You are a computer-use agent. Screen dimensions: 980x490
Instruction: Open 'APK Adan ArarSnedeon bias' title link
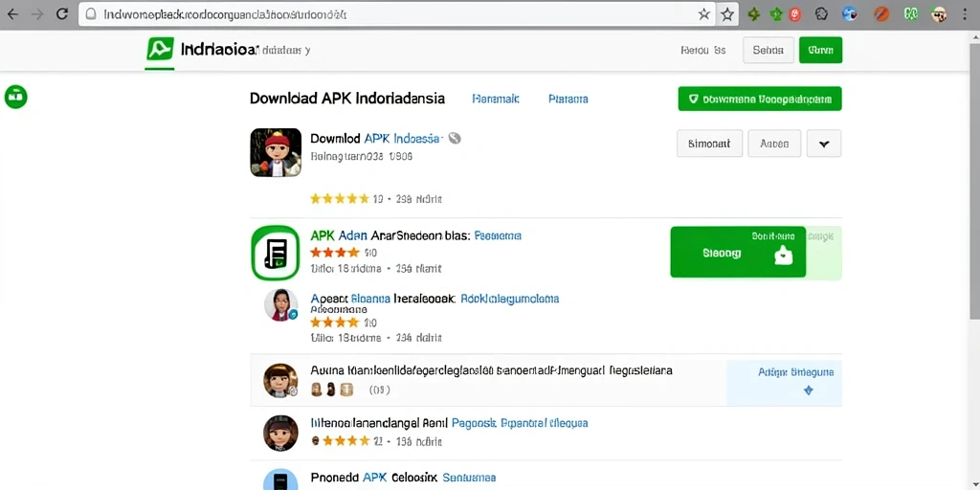[x=390, y=235]
